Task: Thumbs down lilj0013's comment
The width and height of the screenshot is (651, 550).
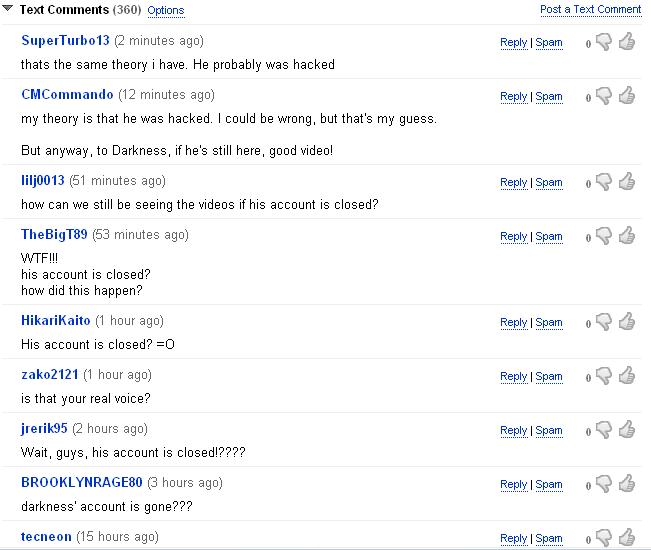Action: [604, 182]
